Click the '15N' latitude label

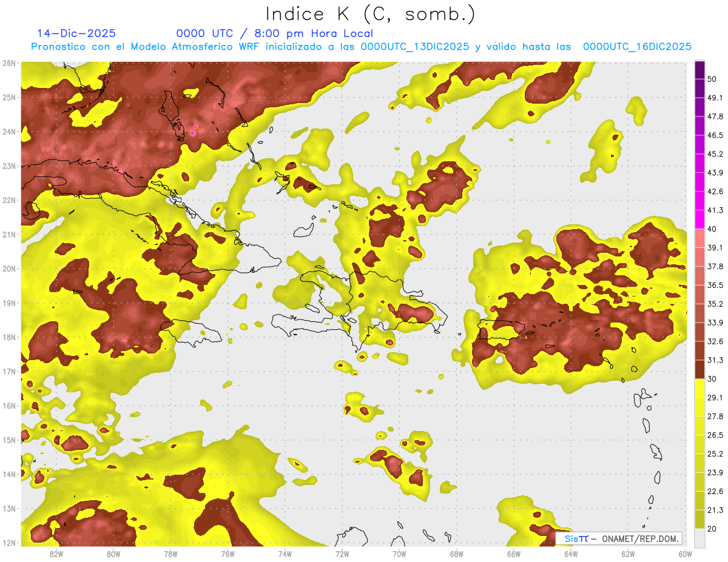coord(9,440)
